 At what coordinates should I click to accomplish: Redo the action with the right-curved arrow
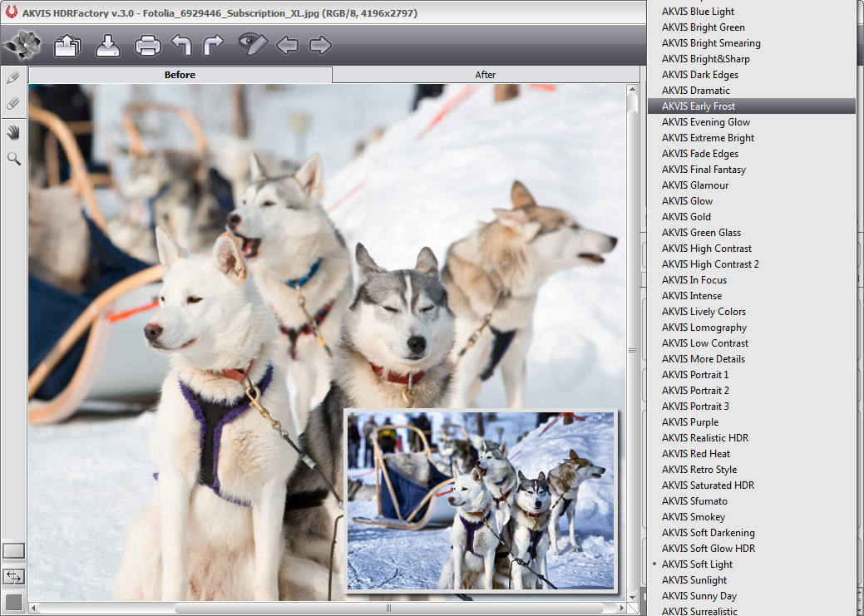(214, 45)
